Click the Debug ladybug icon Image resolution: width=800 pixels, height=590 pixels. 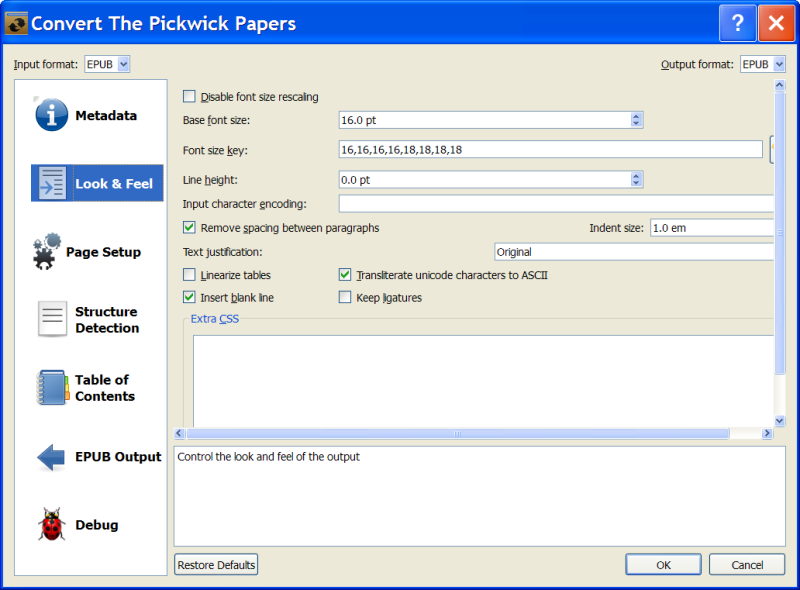[52, 524]
